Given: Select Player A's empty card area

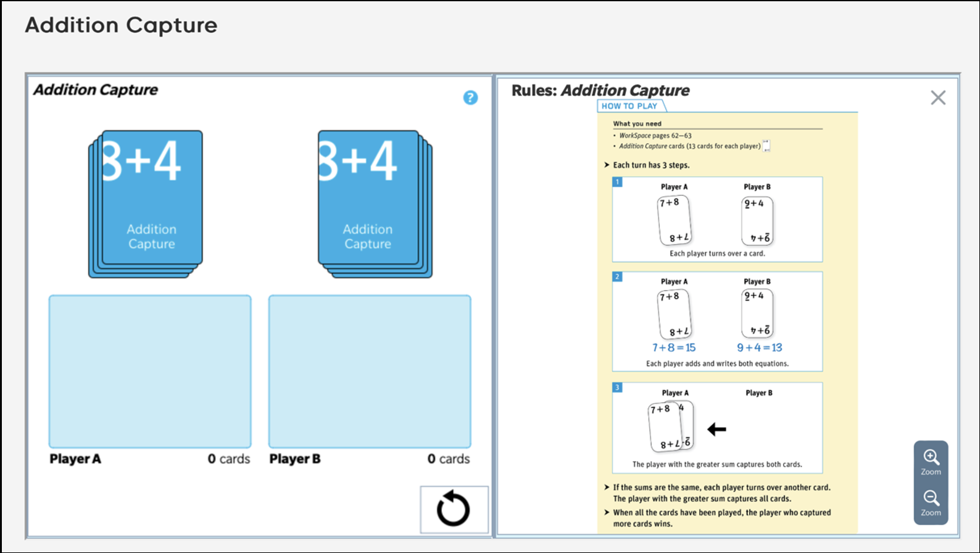Looking at the screenshot, I should (150, 372).
